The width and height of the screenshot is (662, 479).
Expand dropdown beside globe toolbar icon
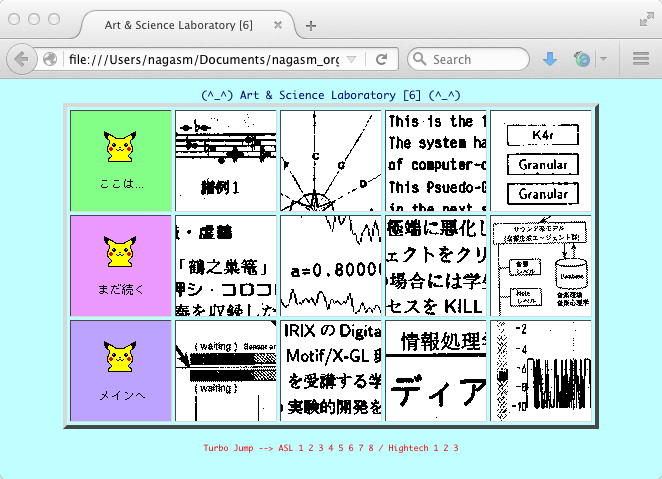click(x=604, y=59)
